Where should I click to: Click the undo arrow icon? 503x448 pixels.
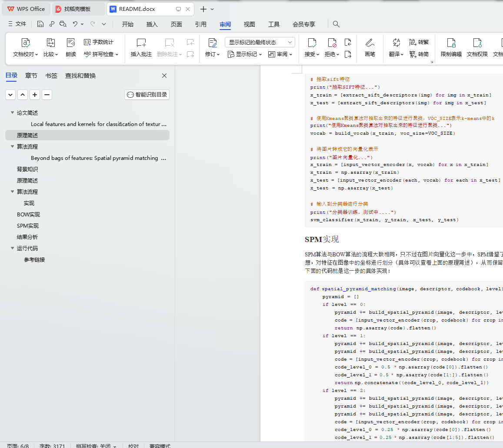75,24
